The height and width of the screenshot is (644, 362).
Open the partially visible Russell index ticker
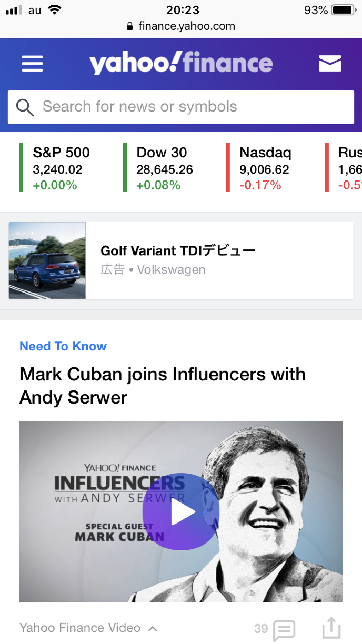click(x=348, y=168)
